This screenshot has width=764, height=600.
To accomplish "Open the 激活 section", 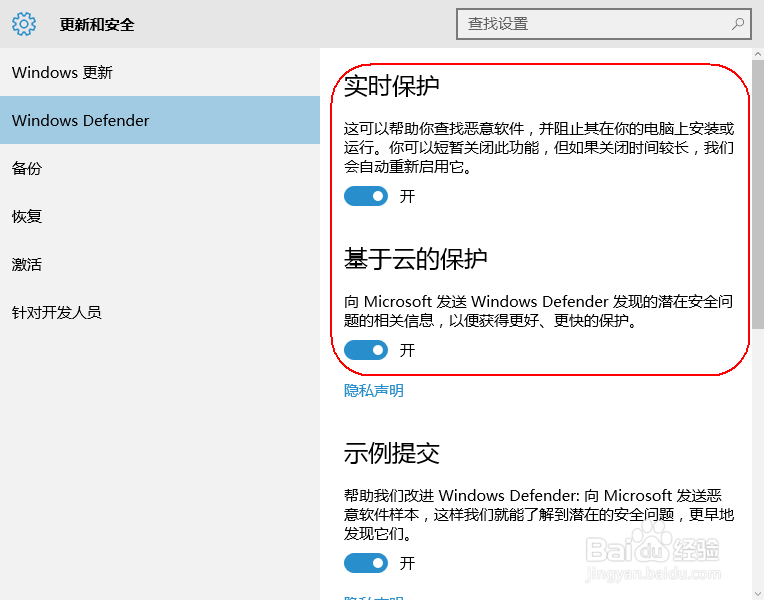I will pyautogui.click(x=160, y=264).
